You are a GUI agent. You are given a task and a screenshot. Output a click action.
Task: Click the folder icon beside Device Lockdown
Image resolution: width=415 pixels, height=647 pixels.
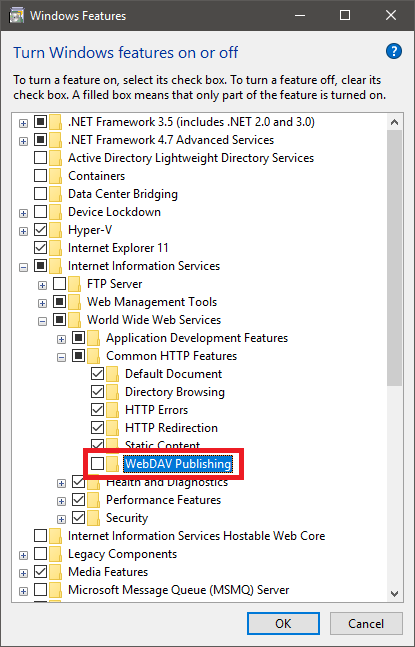[x=55, y=212]
